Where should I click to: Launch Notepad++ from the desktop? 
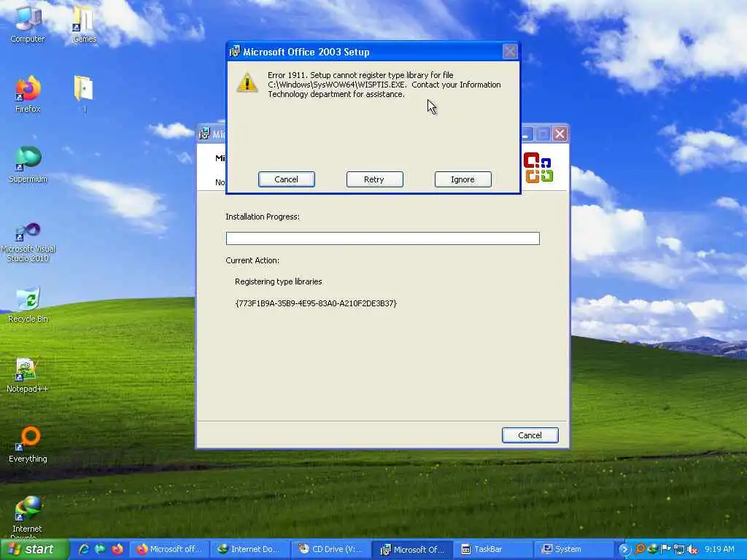(28, 376)
